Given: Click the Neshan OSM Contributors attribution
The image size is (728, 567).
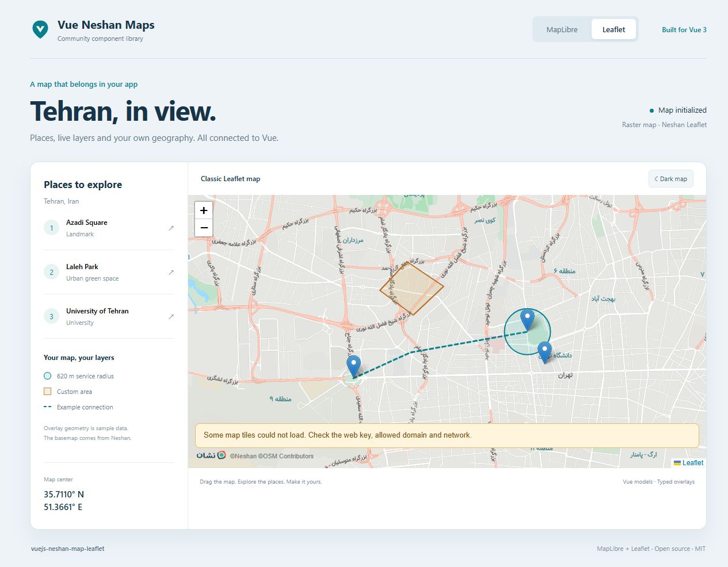Looking at the screenshot, I should pos(272,456).
